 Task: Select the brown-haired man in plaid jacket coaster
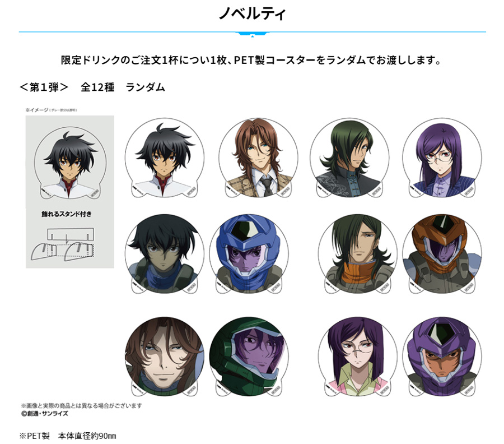258,158
